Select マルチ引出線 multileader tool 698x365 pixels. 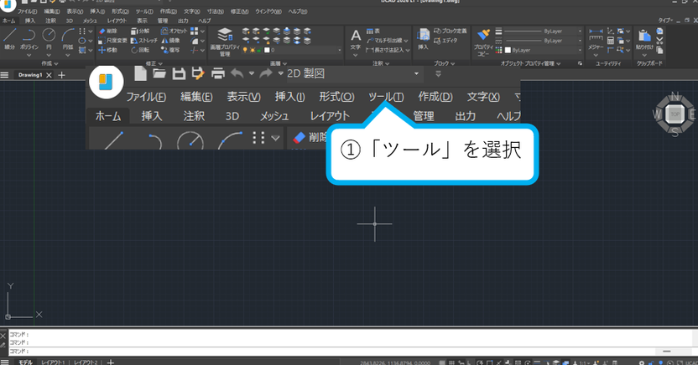point(386,41)
